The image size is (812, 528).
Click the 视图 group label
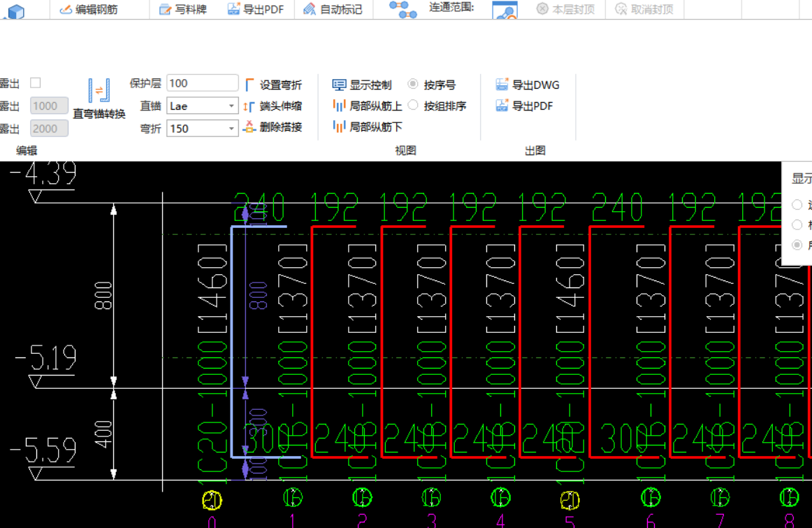(405, 151)
